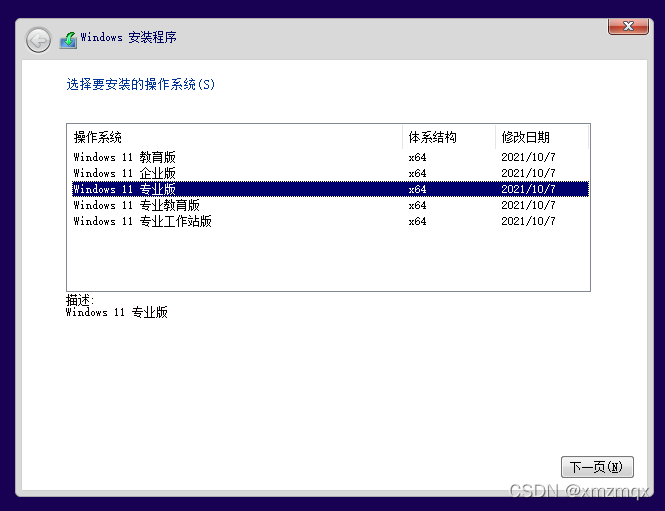Image resolution: width=665 pixels, height=511 pixels.
Task: Click the back arrow button
Action: tap(38, 40)
